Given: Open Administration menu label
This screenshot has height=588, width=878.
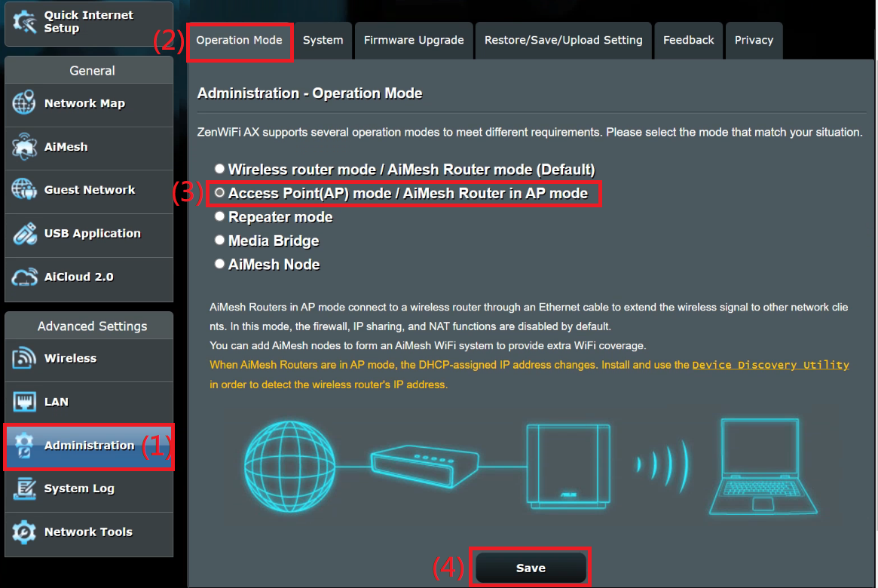Looking at the screenshot, I should click(90, 446).
